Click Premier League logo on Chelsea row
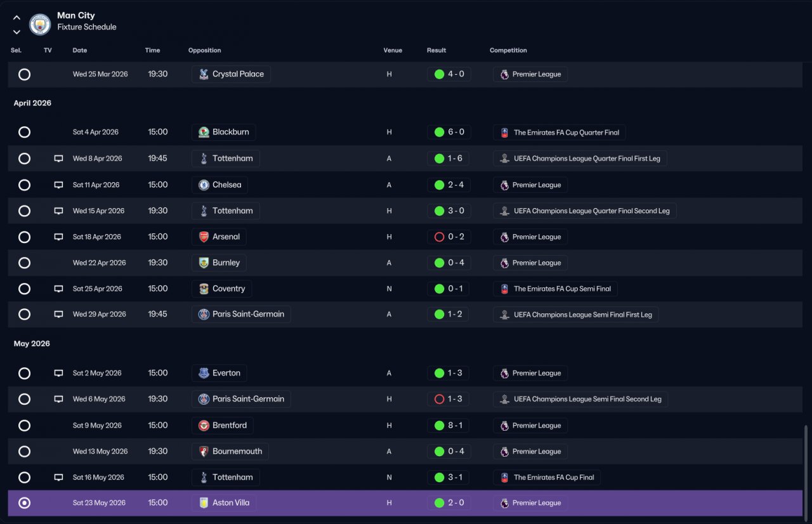812x524 pixels. click(504, 185)
